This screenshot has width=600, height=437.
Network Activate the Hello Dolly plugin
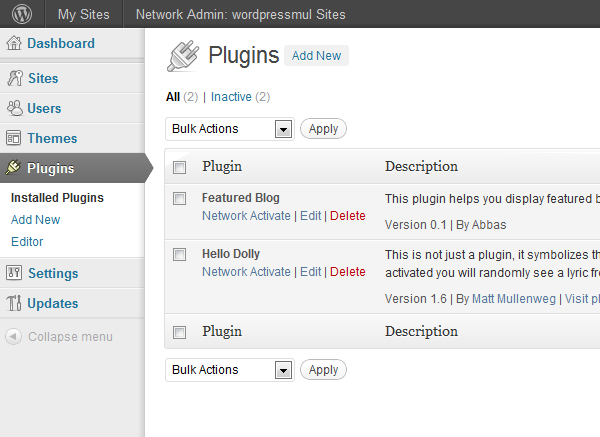click(x=246, y=272)
